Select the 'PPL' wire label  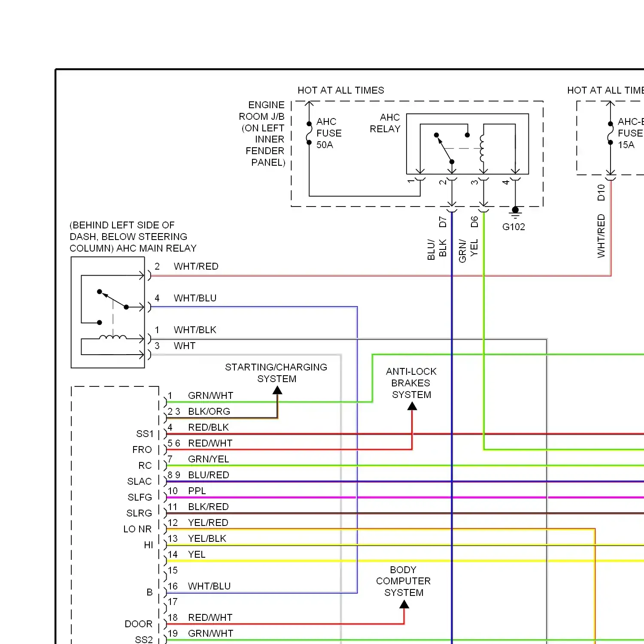tap(197, 491)
